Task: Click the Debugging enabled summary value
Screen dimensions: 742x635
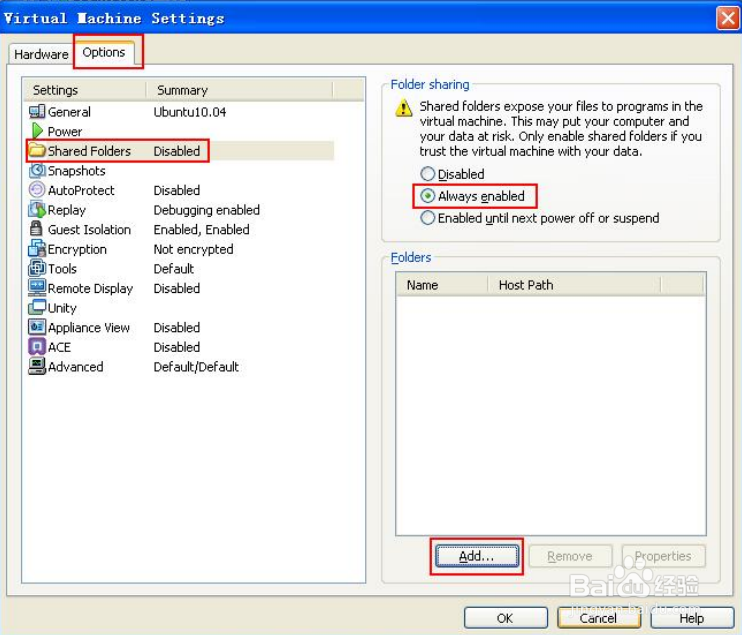Action: click(207, 210)
